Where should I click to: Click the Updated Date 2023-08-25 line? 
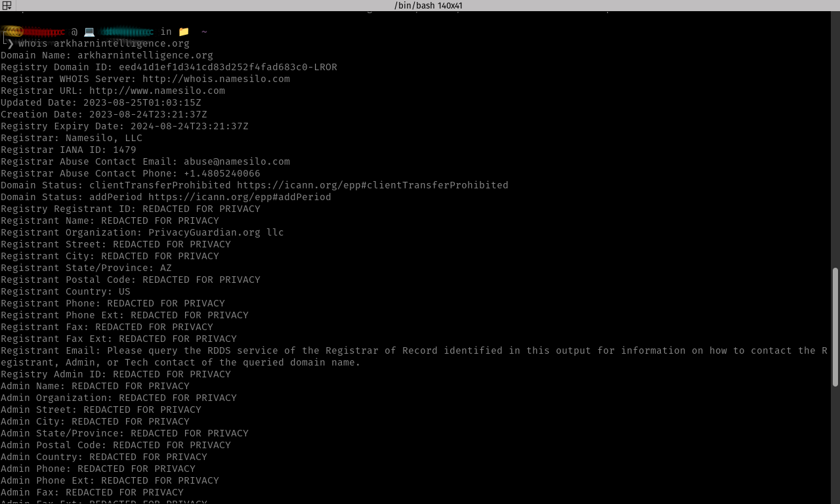pos(101,102)
